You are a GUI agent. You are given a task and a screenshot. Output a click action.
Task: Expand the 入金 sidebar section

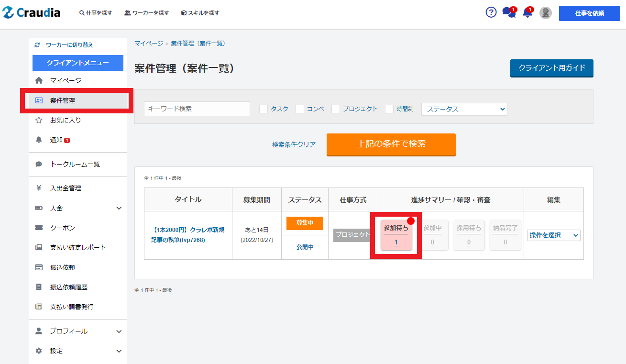(119, 208)
